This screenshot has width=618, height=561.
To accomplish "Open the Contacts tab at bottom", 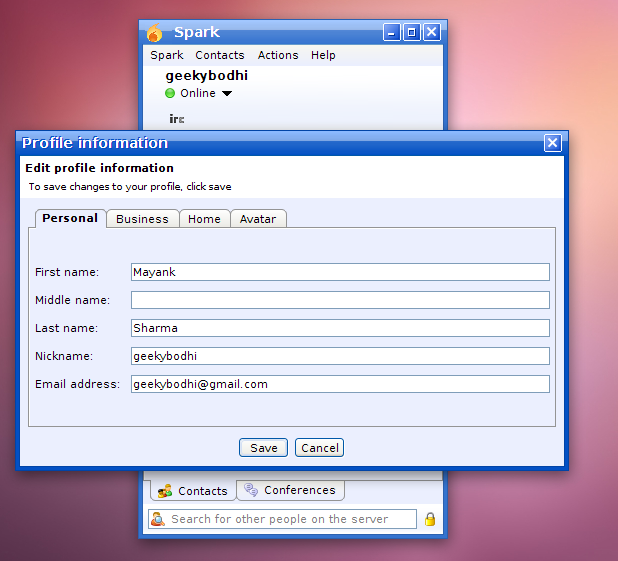I will coord(193,491).
